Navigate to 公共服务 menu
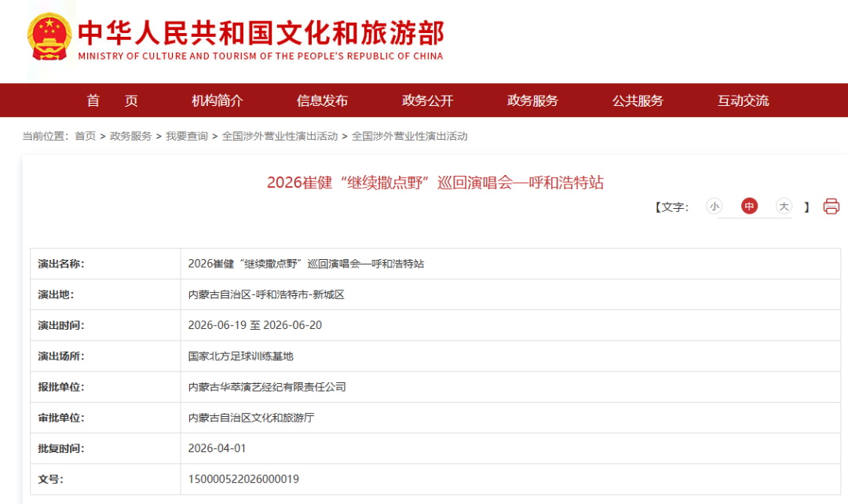This screenshot has width=848, height=504. pyautogui.click(x=638, y=100)
